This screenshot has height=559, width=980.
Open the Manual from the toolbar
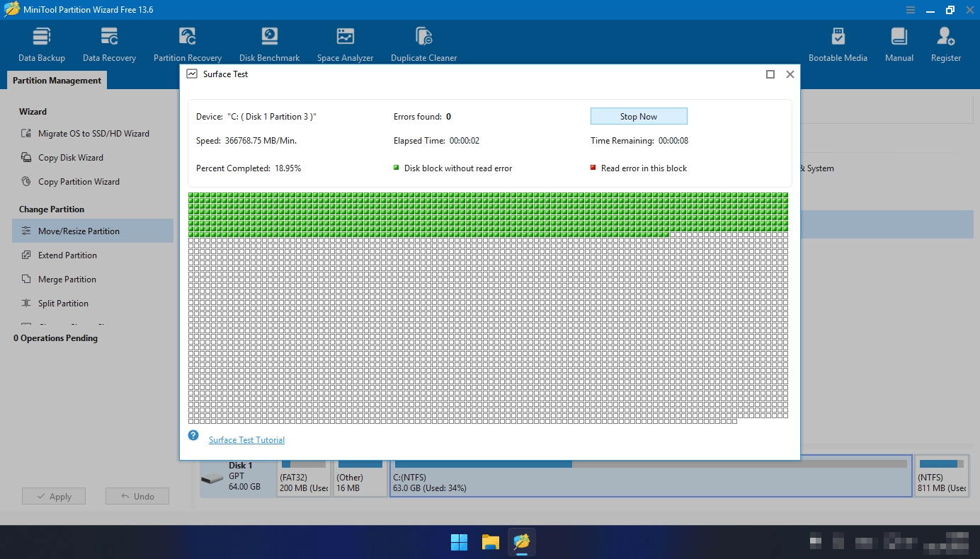click(899, 45)
